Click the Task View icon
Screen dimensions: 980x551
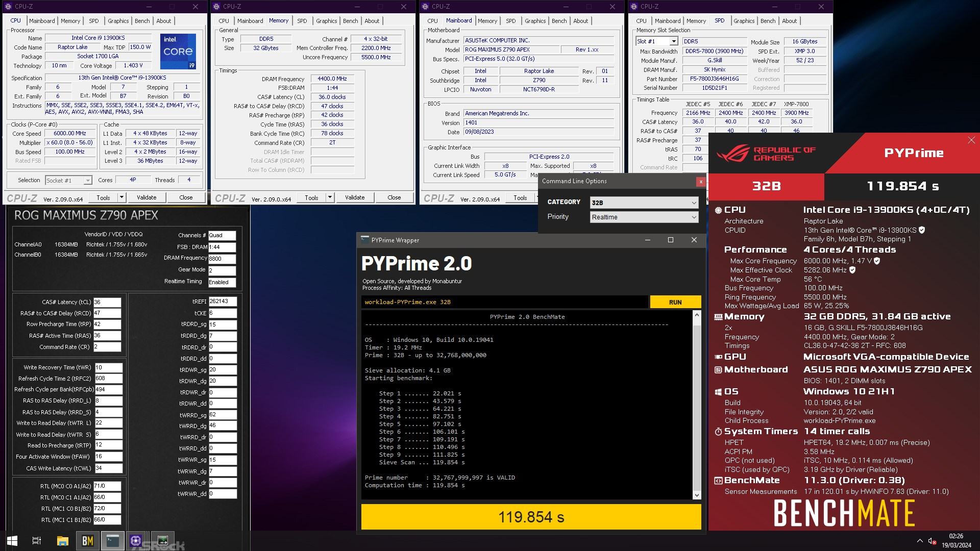[37, 541]
